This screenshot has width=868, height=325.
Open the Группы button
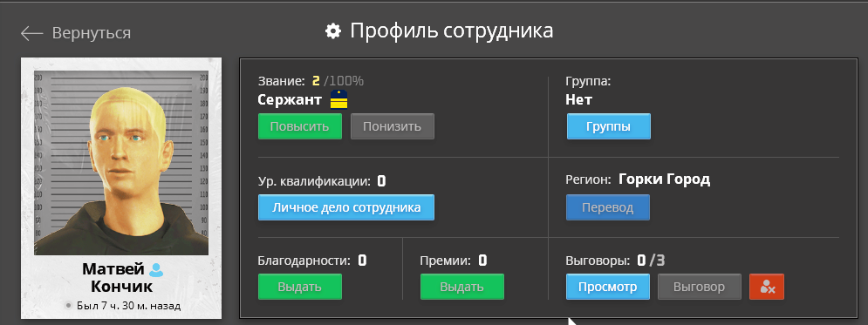608,126
